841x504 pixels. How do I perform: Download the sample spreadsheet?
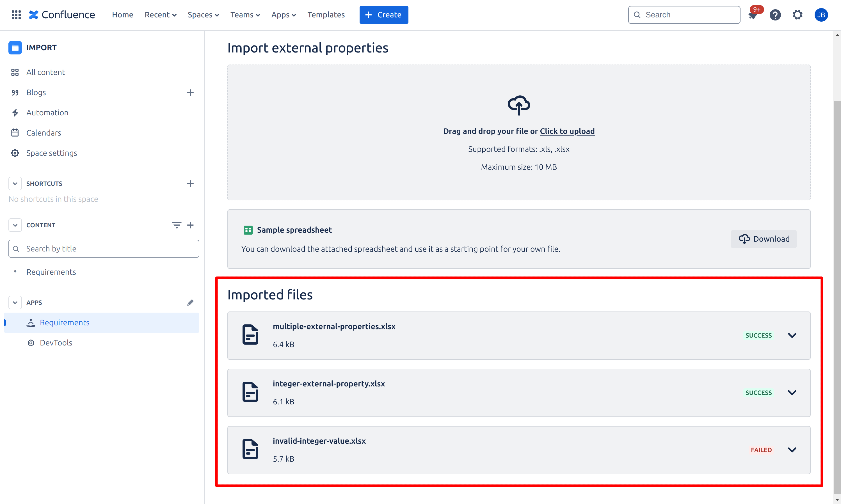(x=763, y=239)
